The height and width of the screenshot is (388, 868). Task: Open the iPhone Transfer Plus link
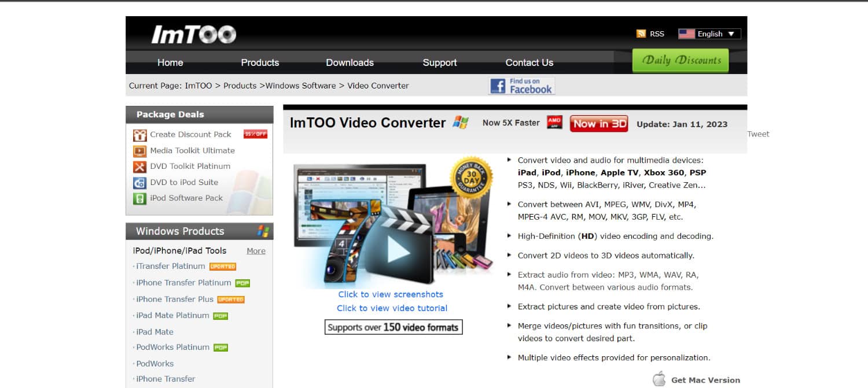(x=175, y=299)
